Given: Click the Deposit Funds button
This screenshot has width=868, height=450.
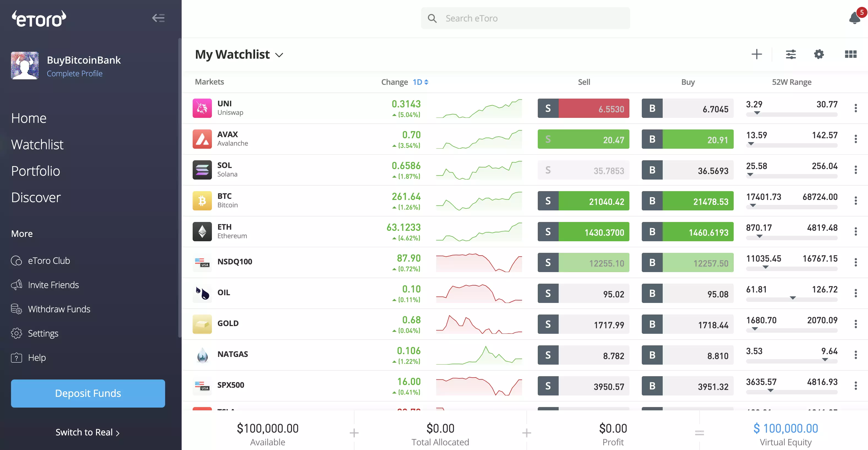Looking at the screenshot, I should point(88,393).
